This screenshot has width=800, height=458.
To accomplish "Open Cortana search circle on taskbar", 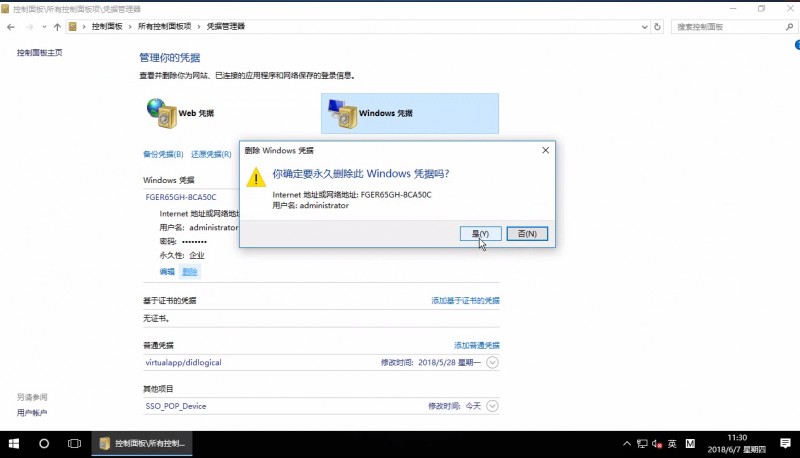I will [44, 444].
